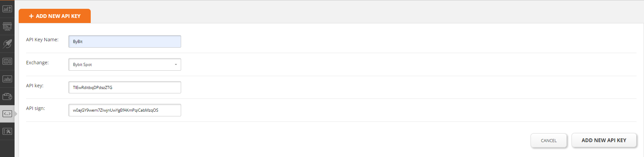Open the marketplace storefront icon in sidebar
Image resolution: width=644 pixels, height=157 pixels.
click(7, 26)
